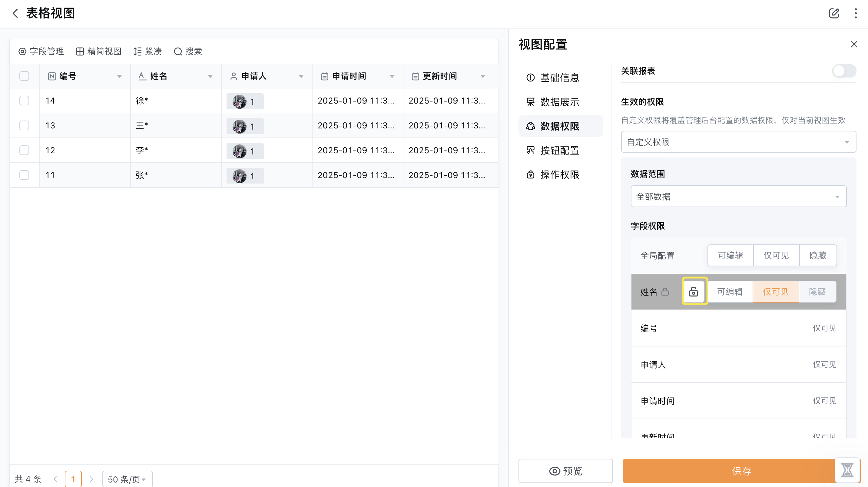The height and width of the screenshot is (487, 868).
Task: Open the 编号 column dropdown arrow
Action: (x=119, y=76)
